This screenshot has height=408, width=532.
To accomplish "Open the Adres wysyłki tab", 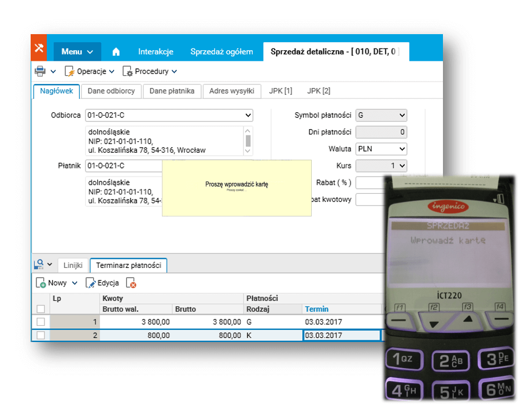I will [232, 91].
